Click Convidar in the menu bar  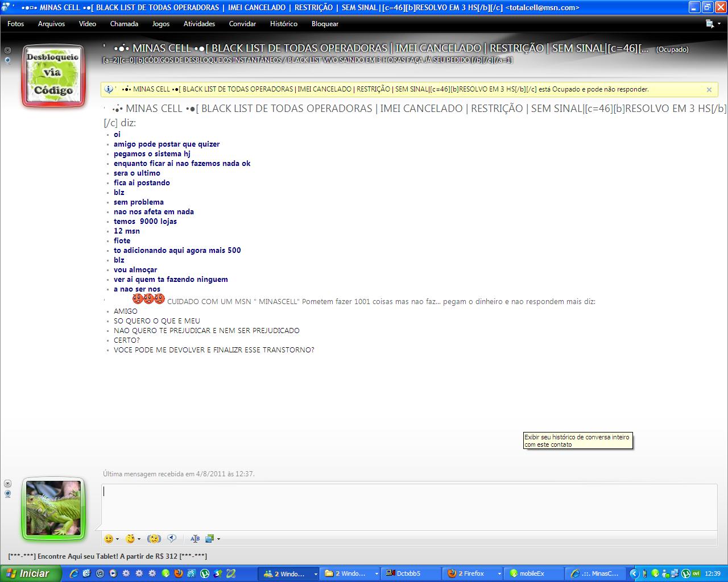click(242, 24)
